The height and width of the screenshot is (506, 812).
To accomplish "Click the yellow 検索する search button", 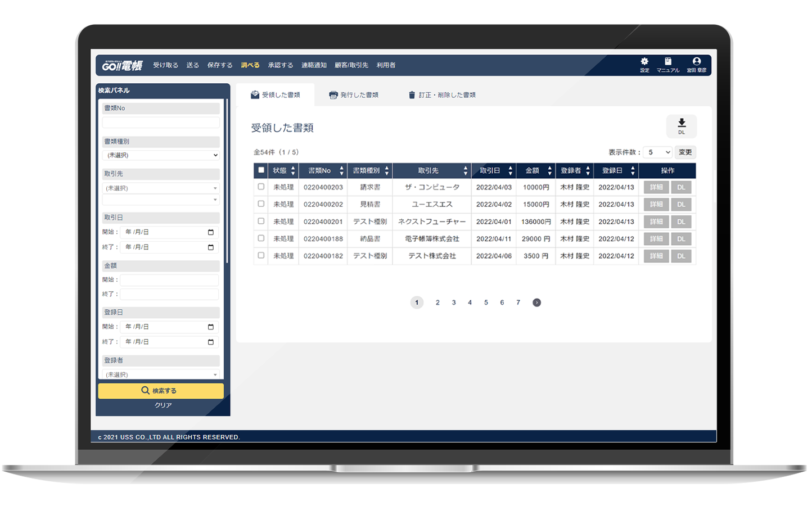I will [x=161, y=391].
